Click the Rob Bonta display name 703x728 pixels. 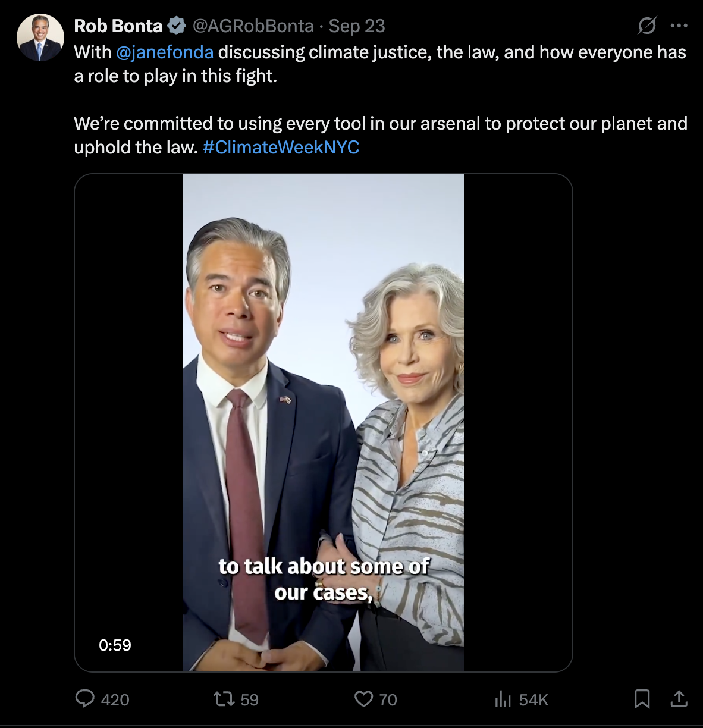118,26
